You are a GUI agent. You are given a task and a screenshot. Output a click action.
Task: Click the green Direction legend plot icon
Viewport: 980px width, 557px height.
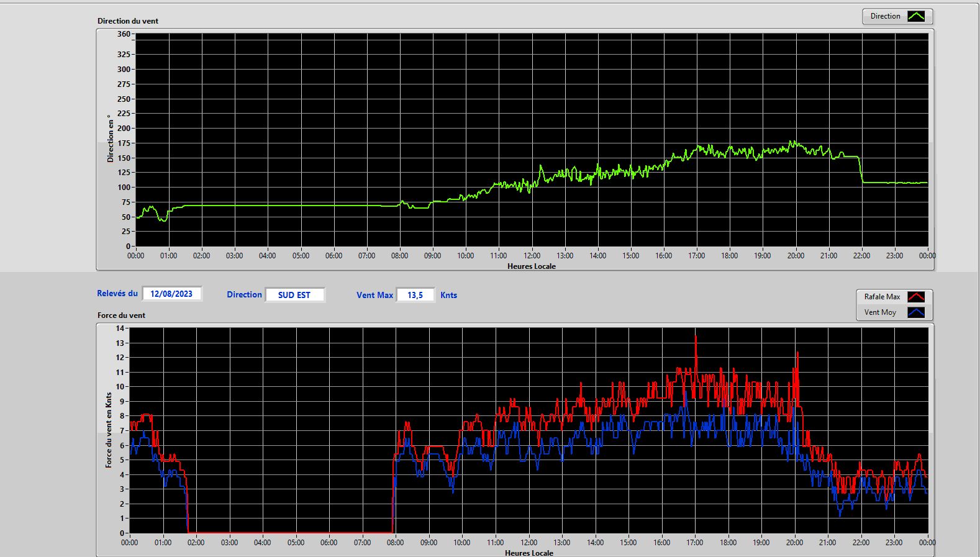click(x=916, y=16)
